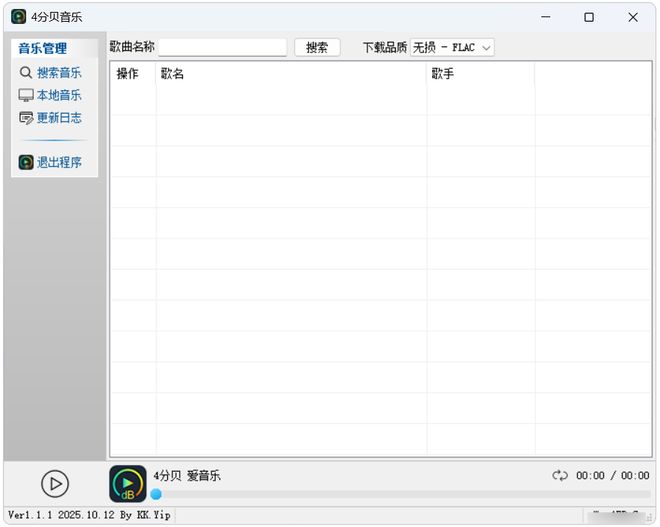Toggle the loop playback mode icon
Viewport: 660px width, 527px height.
[x=560, y=476]
